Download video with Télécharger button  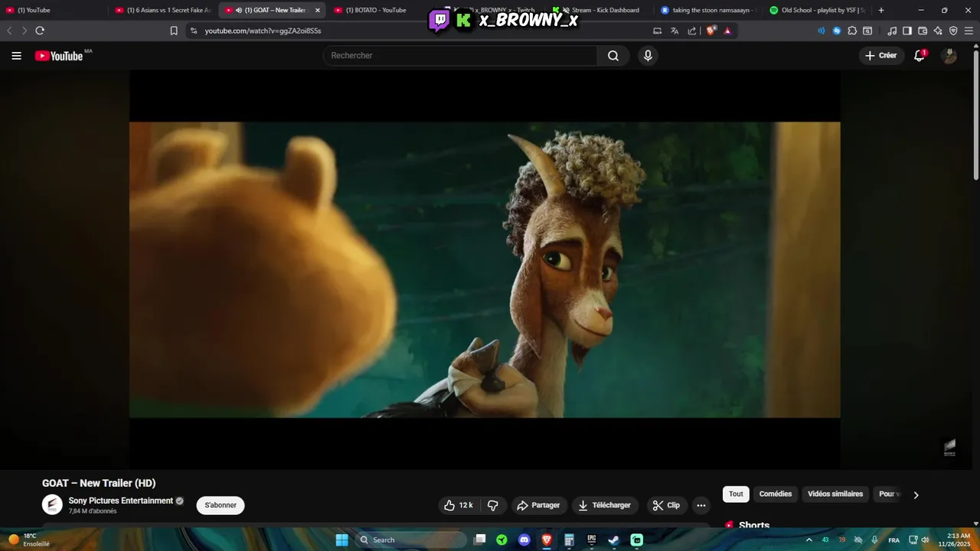tap(605, 505)
